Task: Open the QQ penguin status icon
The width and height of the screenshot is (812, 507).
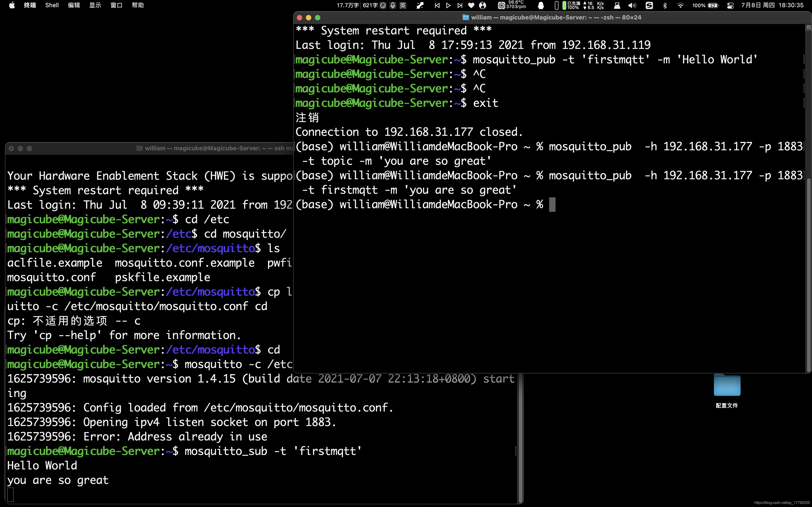Action: 541,5
